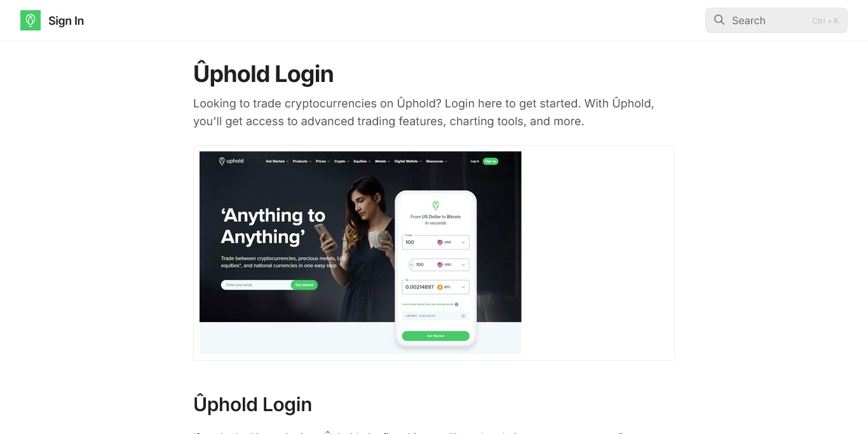Click the Sign In header link

(x=66, y=20)
